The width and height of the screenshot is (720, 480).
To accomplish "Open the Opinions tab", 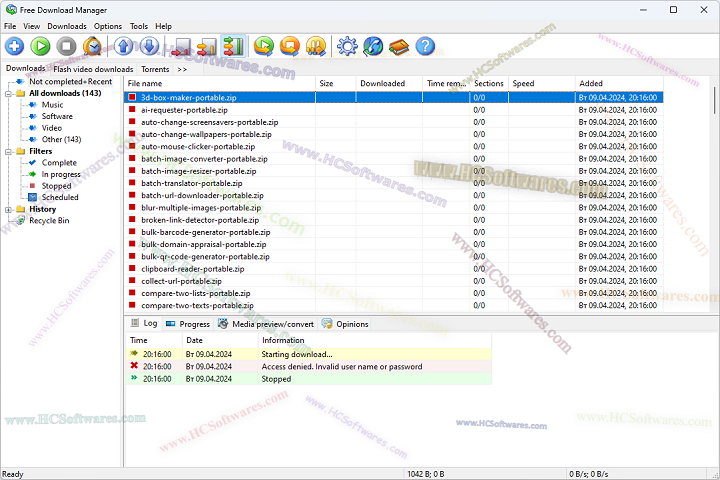I will pyautogui.click(x=345, y=324).
